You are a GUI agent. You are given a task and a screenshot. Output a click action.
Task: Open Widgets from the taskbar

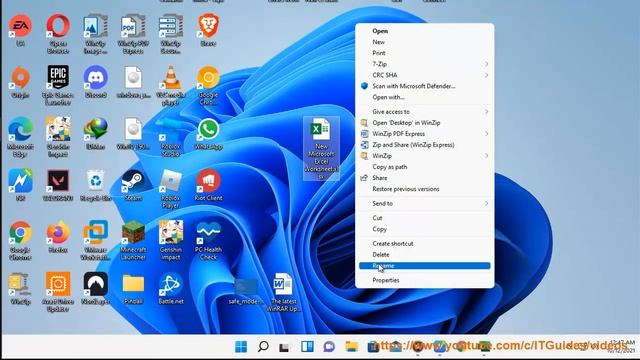pyautogui.click(x=307, y=347)
